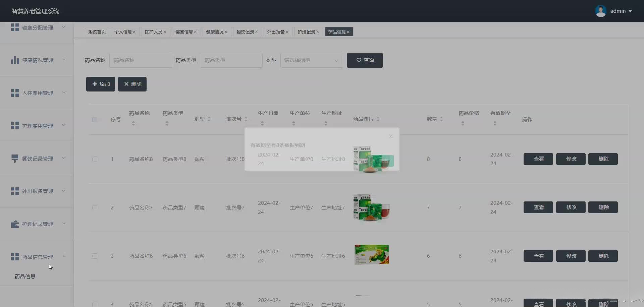Check the row checkbox for 药品名称8
Screen dimensions: 644x307
click(95, 159)
